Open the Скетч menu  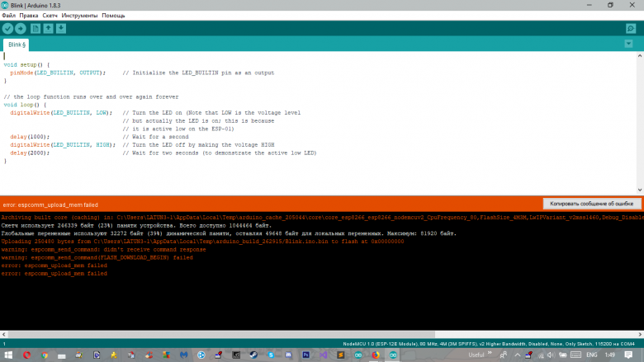50,16
